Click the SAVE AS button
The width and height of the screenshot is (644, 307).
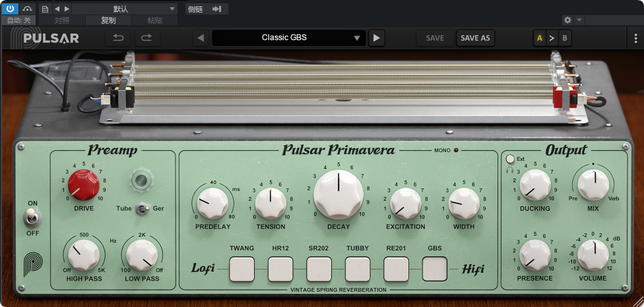coord(475,38)
